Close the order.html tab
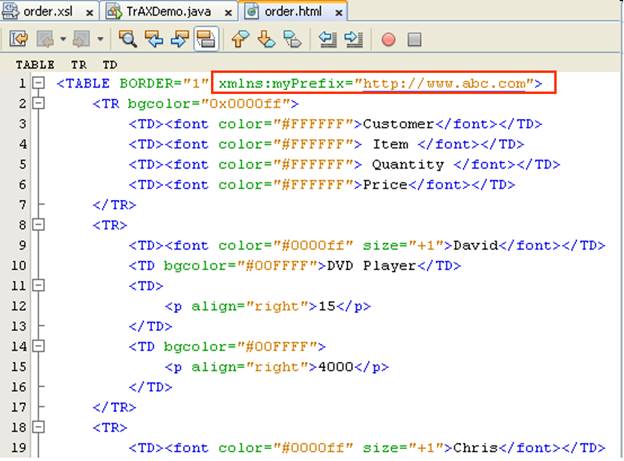 point(339,13)
